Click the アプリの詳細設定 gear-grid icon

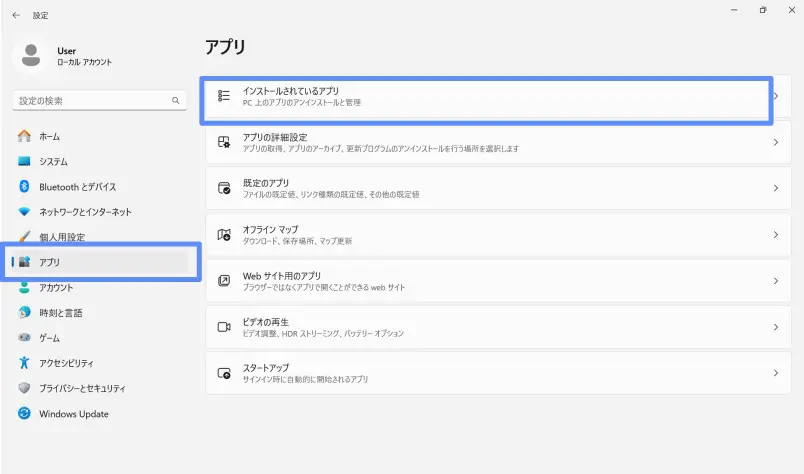tap(224, 142)
